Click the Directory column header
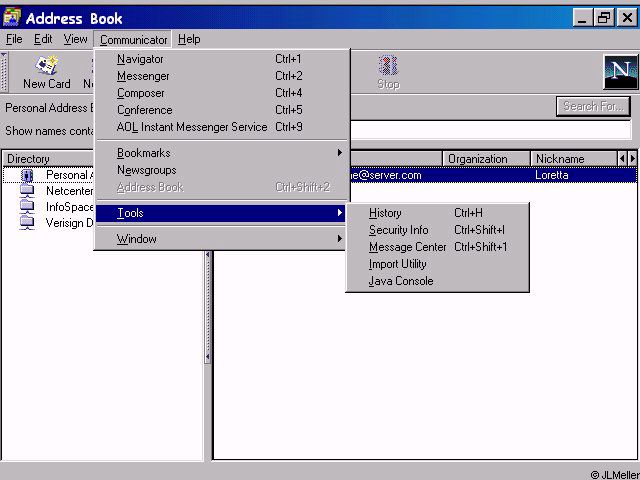 pyautogui.click(x=49, y=159)
